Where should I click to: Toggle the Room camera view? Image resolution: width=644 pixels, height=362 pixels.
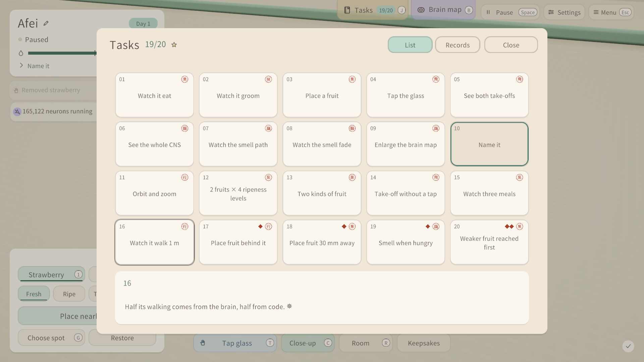[x=366, y=343]
